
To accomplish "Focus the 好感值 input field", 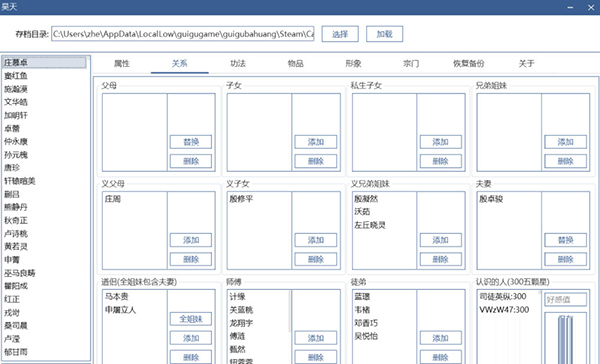I will [x=566, y=299].
